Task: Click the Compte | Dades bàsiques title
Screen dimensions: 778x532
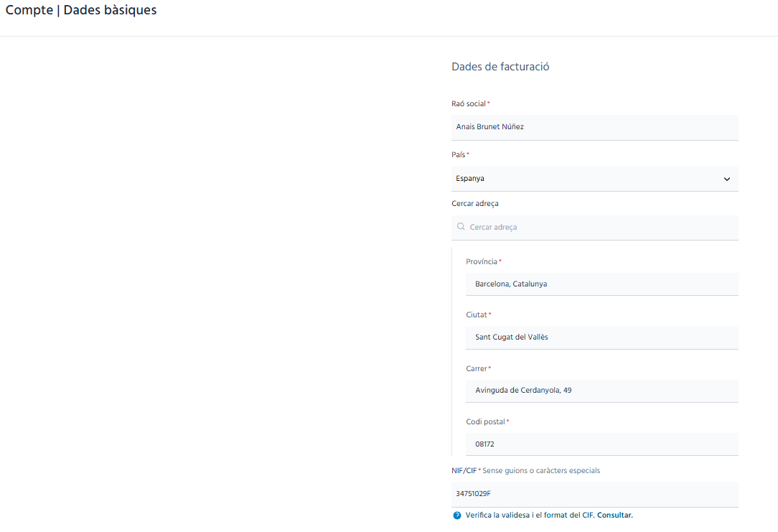Action: (81, 10)
